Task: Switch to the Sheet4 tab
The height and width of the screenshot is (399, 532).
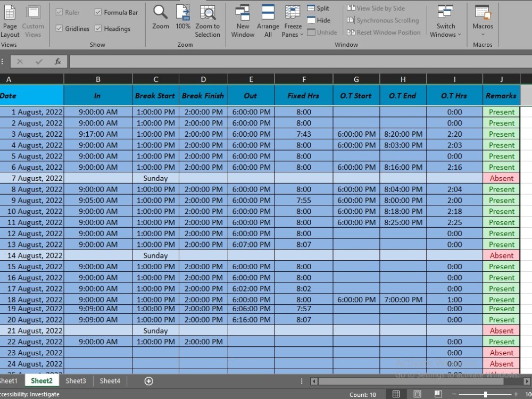Action: coord(110,381)
